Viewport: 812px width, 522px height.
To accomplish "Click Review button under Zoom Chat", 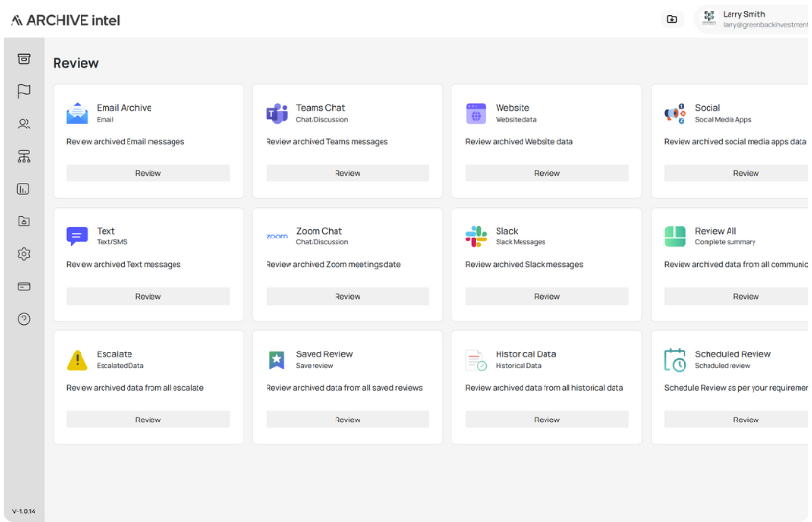I will click(x=347, y=296).
